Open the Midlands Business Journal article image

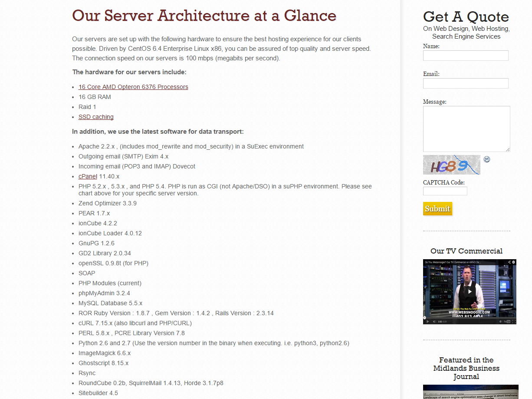coord(470,392)
